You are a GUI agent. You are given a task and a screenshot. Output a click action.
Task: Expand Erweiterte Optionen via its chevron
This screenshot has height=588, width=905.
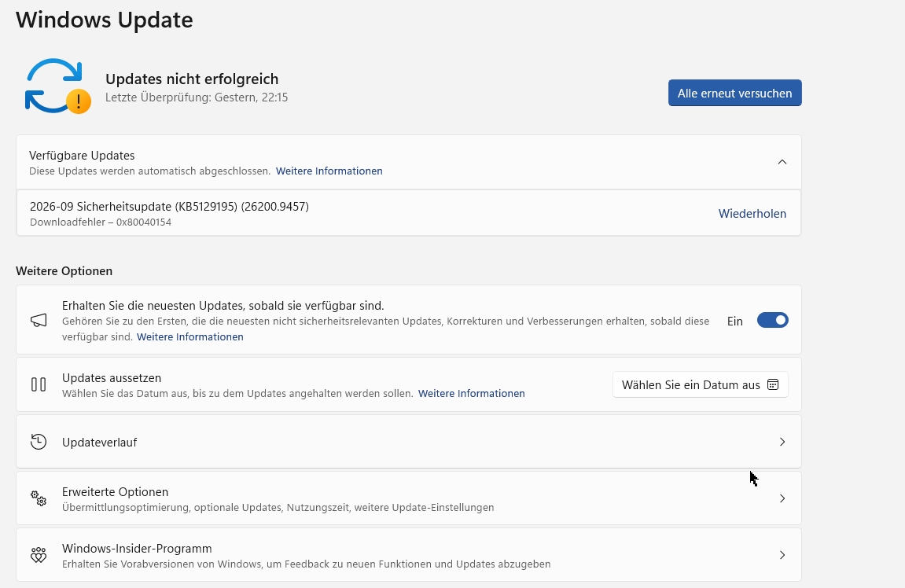coord(782,498)
